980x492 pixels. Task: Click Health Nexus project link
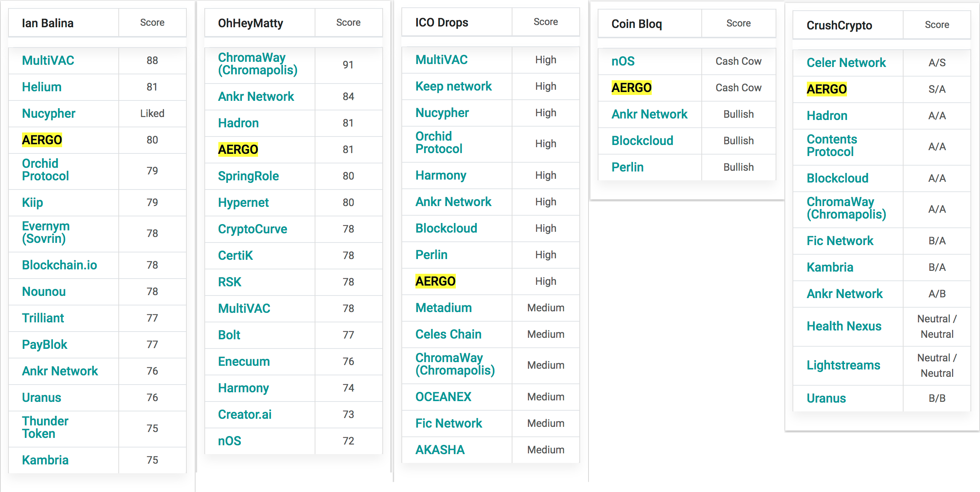click(843, 326)
